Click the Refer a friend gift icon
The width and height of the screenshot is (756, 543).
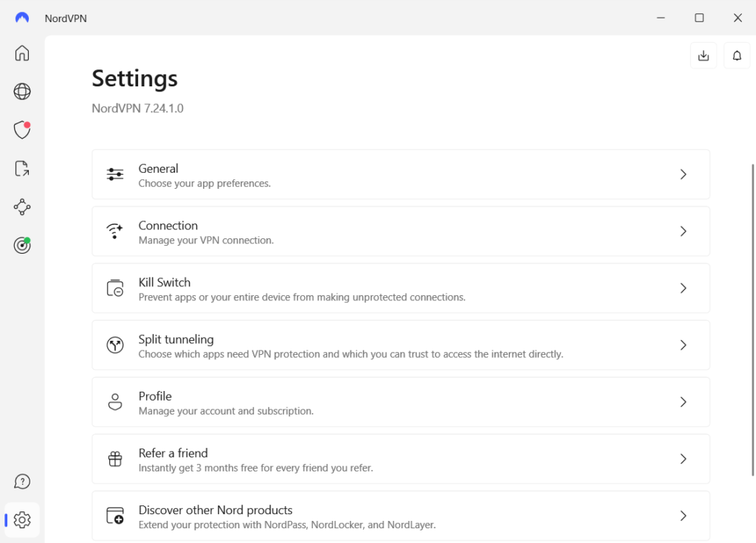coord(114,459)
